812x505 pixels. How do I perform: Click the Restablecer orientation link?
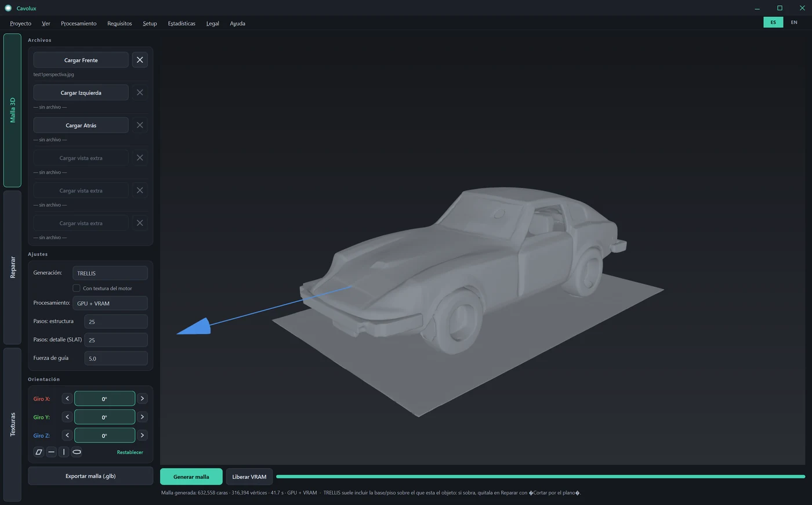point(130,452)
